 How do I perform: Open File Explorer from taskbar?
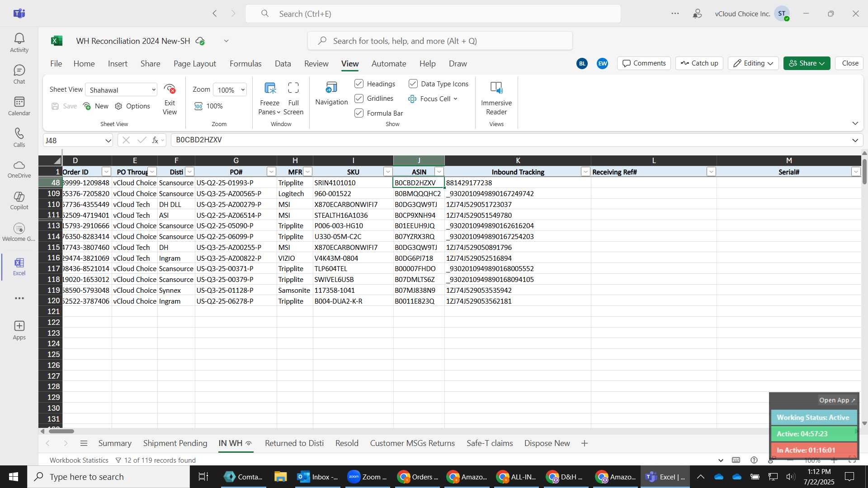click(280, 477)
